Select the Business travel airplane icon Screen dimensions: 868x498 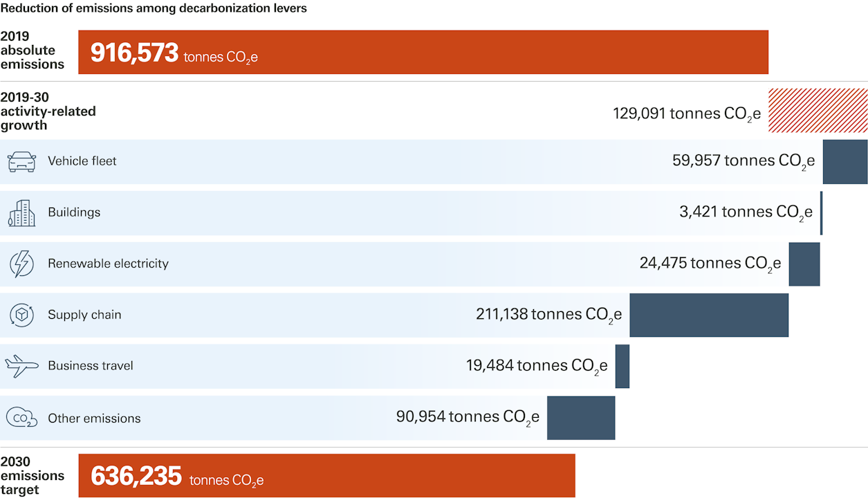pyautogui.click(x=21, y=366)
